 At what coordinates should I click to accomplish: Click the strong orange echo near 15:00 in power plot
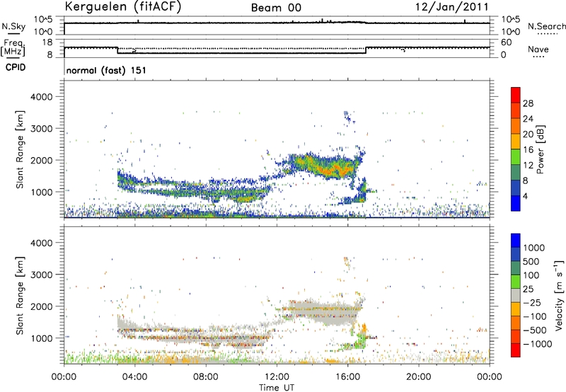point(330,169)
